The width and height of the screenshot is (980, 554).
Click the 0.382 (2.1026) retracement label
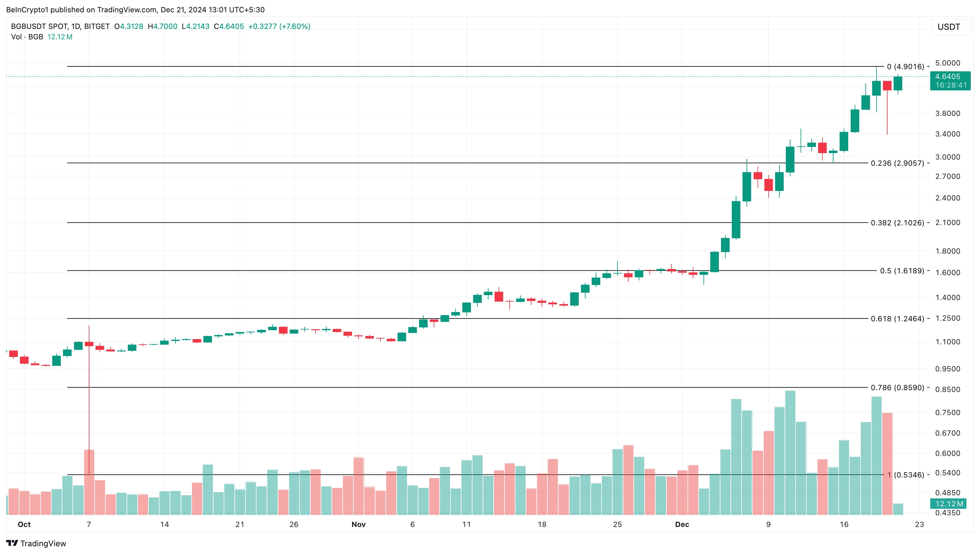(x=897, y=223)
